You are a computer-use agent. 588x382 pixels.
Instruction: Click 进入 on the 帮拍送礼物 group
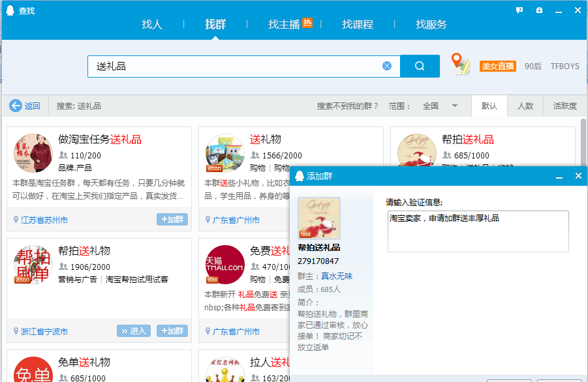coord(133,331)
